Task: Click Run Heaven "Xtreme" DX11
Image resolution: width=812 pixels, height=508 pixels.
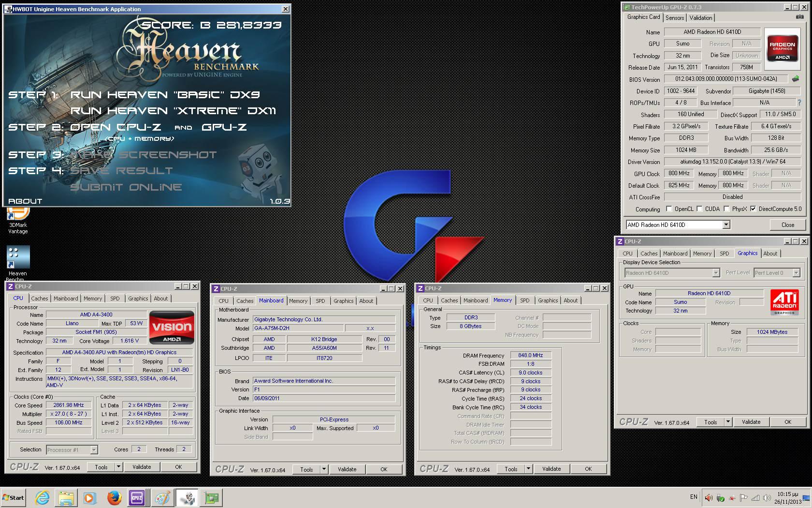Action: [x=173, y=111]
